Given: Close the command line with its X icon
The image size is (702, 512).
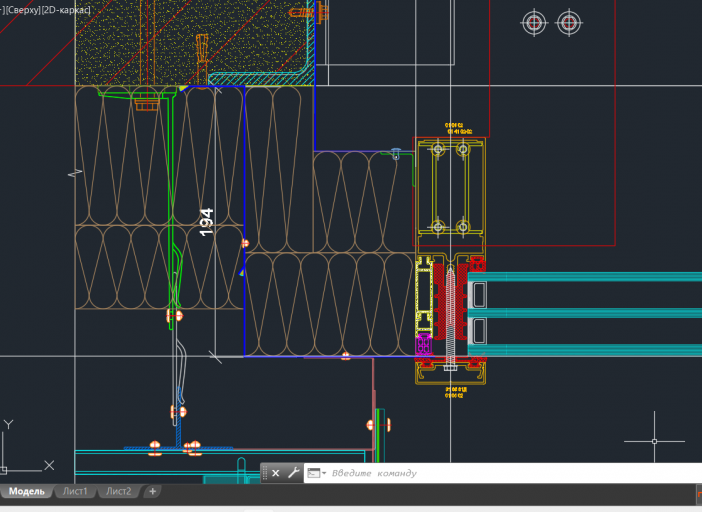Looking at the screenshot, I should coord(275,473).
